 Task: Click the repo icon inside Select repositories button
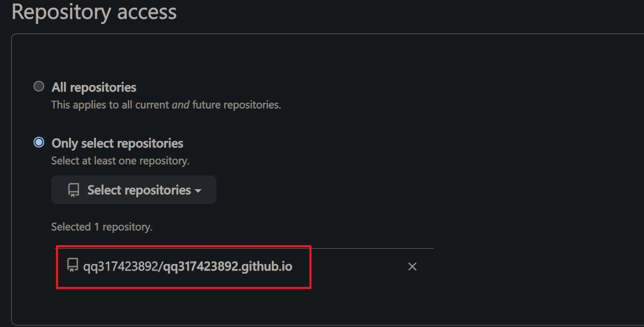[74, 190]
